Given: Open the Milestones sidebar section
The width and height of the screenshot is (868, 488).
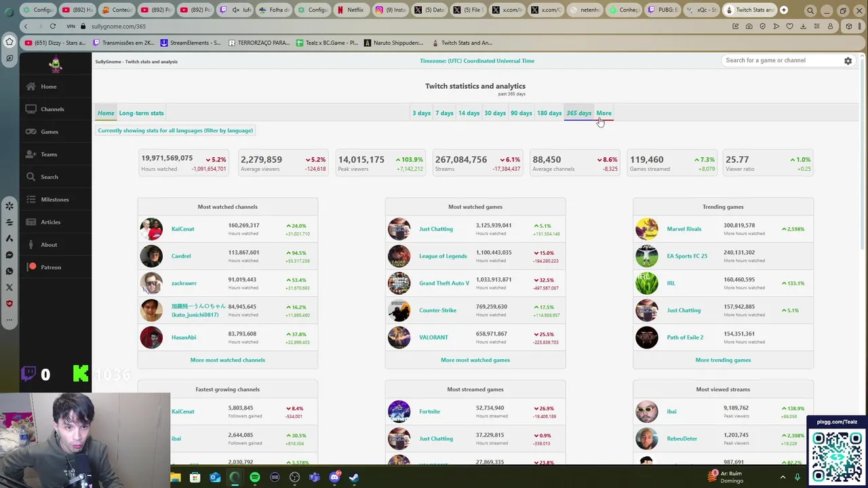Looking at the screenshot, I should [54, 199].
